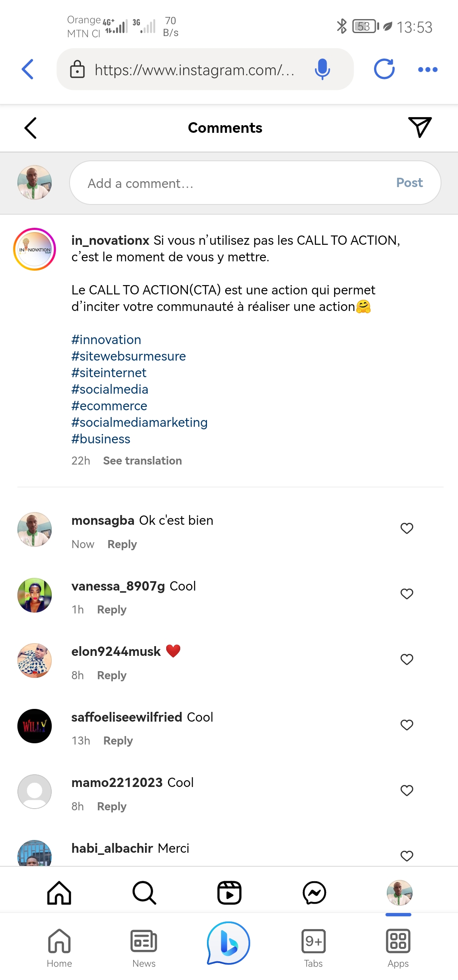458x980 pixels.
Task: Reload the page with refresh icon
Action: pyautogui.click(x=384, y=69)
